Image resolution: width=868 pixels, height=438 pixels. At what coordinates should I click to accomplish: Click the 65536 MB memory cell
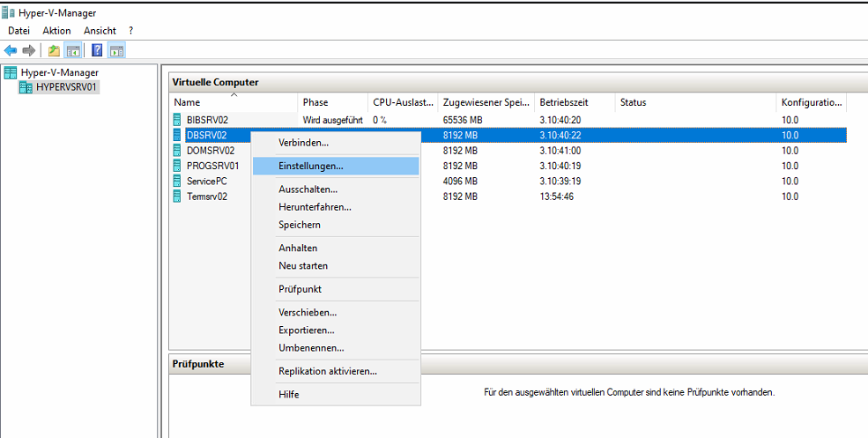point(461,120)
